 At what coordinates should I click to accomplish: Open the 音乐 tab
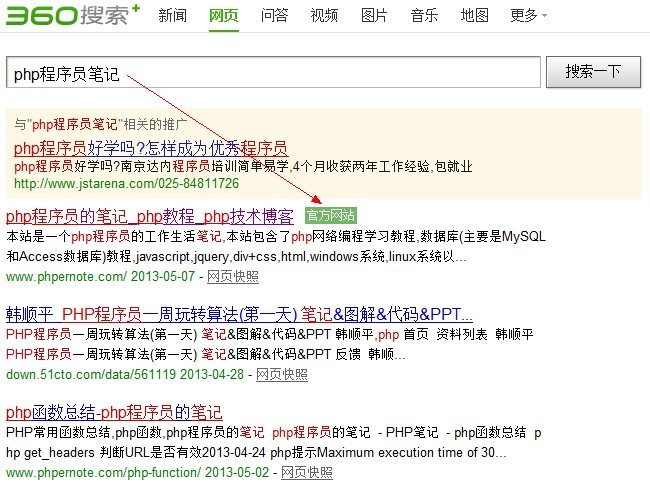[424, 15]
